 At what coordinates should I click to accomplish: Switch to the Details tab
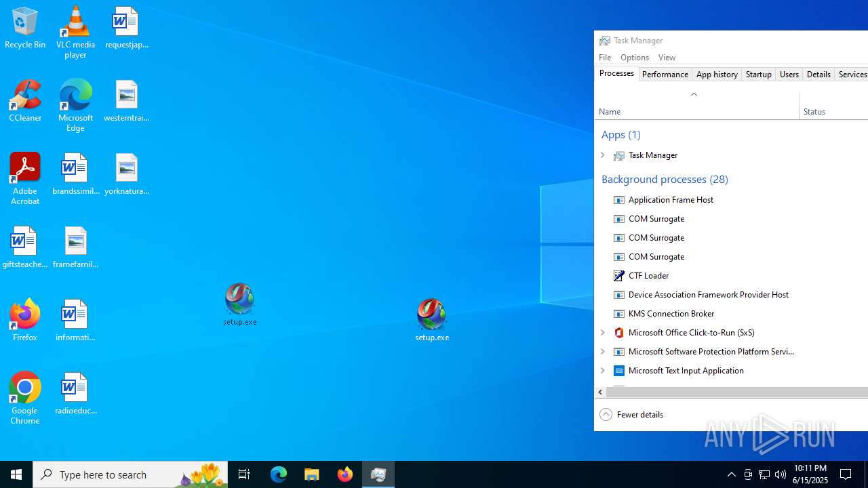pos(818,75)
